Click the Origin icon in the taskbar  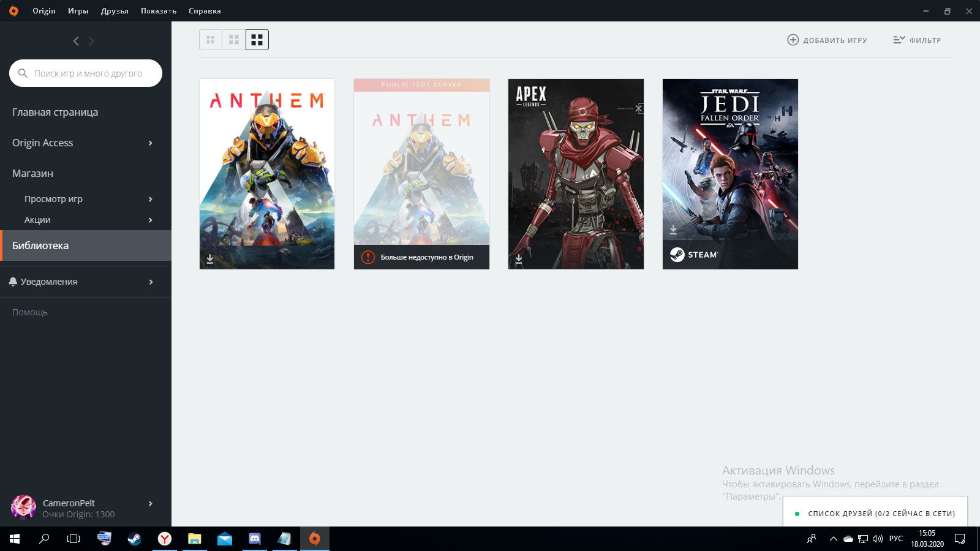(x=314, y=539)
